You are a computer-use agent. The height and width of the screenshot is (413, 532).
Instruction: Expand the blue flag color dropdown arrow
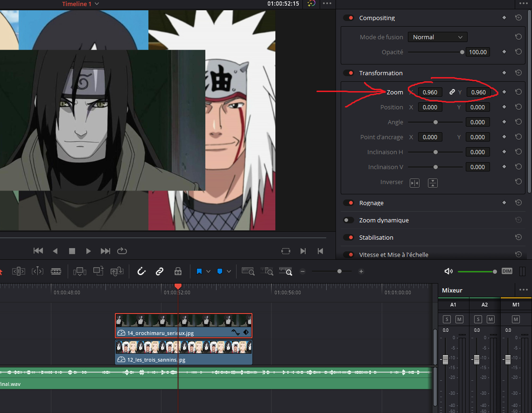[208, 271]
